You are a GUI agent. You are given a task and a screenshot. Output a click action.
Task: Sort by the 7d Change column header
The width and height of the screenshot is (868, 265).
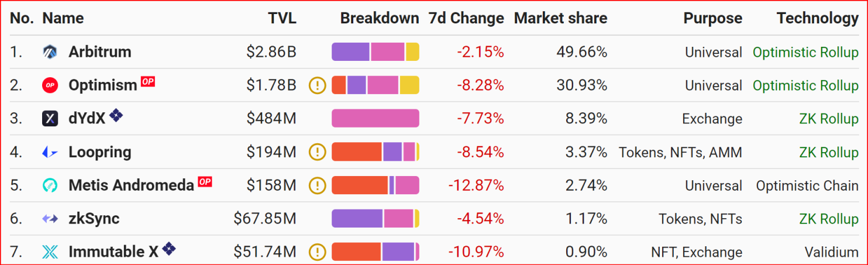[466, 18]
